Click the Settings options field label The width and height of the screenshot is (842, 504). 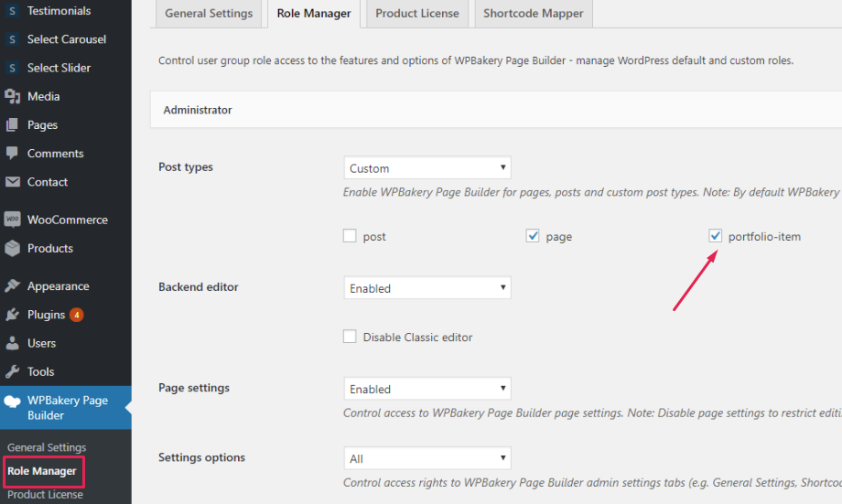tap(201, 457)
